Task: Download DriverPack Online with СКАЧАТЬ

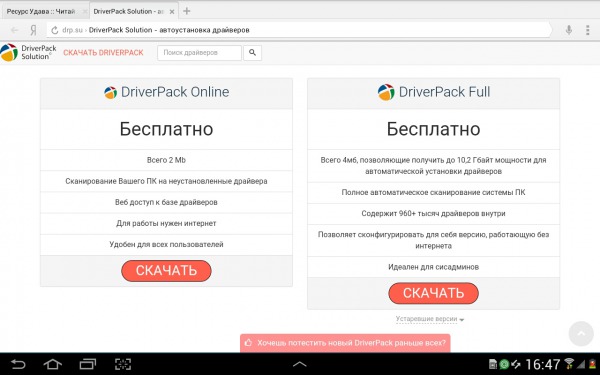Action: [x=166, y=271]
